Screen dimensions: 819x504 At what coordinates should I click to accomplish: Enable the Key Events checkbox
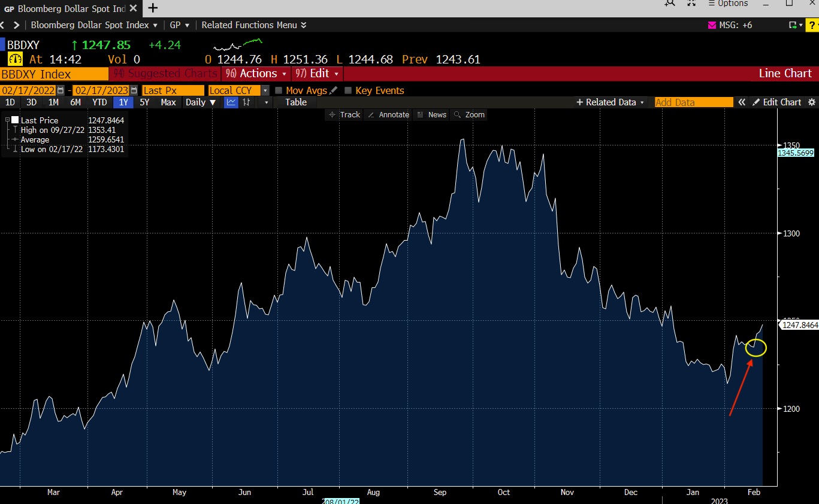348,90
